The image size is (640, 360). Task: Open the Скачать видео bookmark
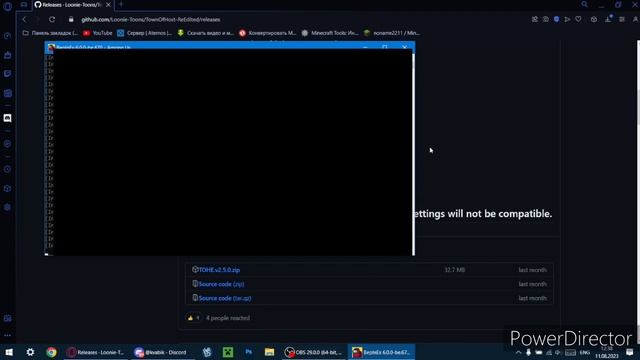(x=205, y=33)
